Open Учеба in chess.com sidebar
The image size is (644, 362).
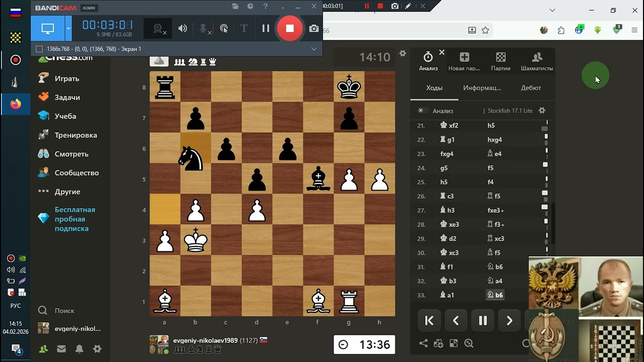click(65, 116)
